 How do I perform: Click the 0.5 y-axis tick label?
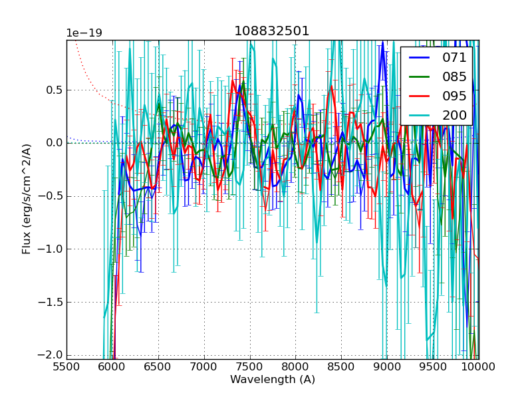(x=53, y=90)
